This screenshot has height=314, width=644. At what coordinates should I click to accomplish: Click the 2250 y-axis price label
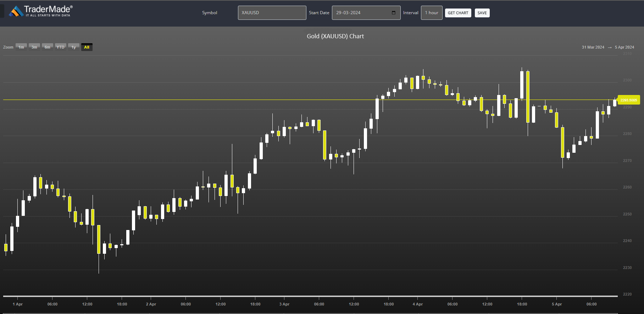pos(627,214)
